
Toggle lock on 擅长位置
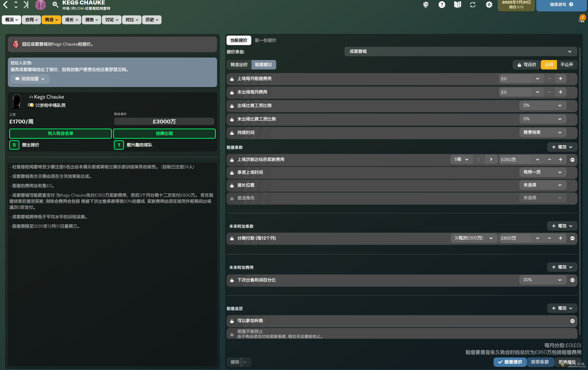point(232,185)
